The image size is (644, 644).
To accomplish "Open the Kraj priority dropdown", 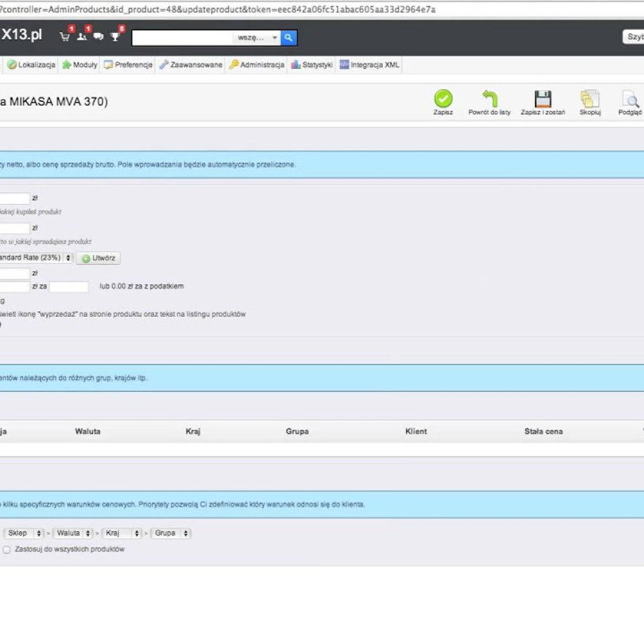I will 122,533.
